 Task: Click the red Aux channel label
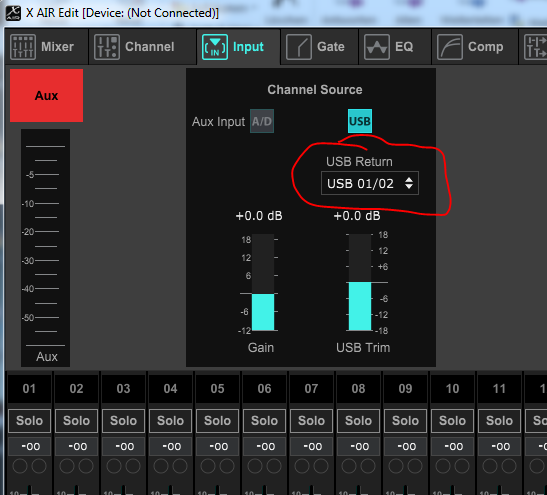[46, 95]
